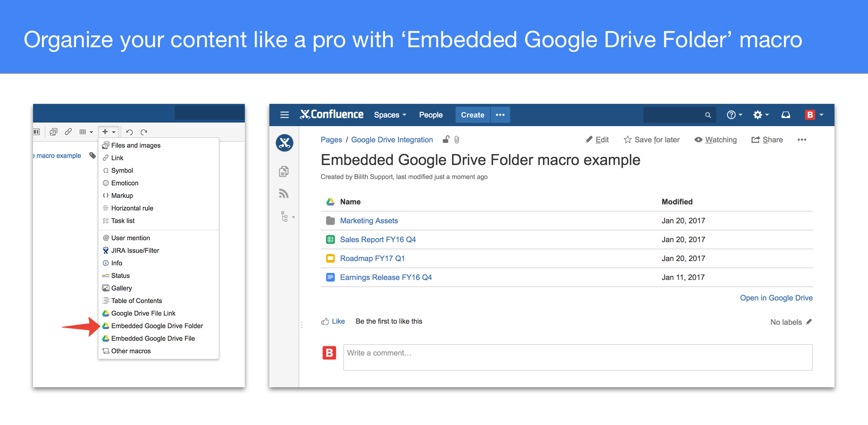Open the Google Drive Integration breadcrumb
This screenshot has height=425, width=868.
392,140
